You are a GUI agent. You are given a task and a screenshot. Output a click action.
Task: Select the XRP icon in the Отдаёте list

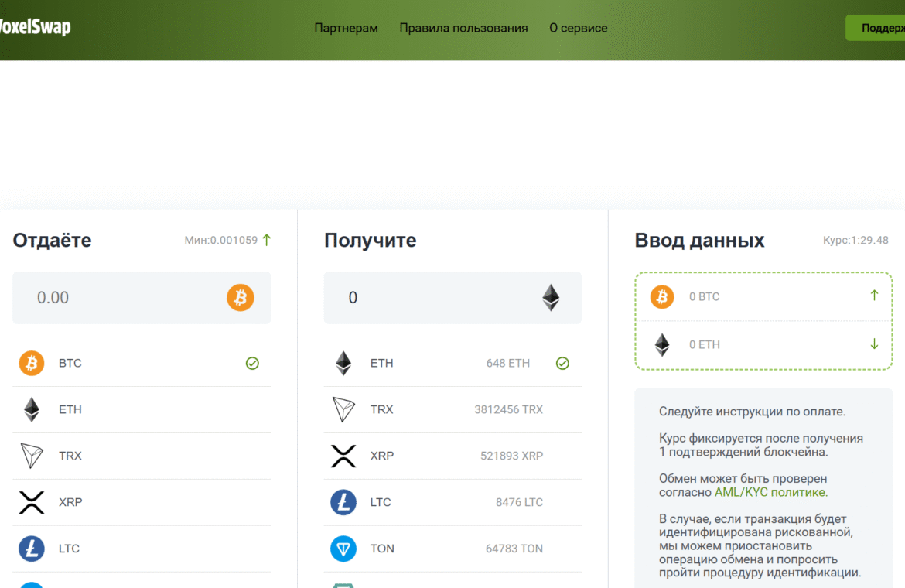(x=32, y=502)
